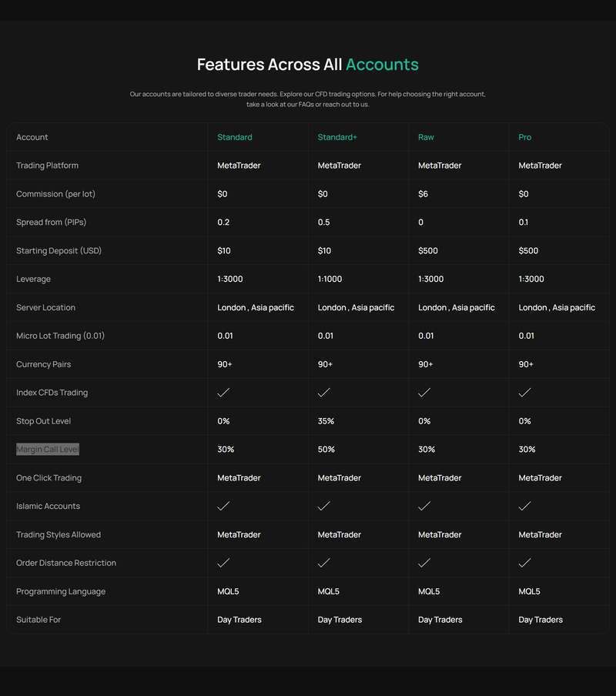616x696 pixels.
Task: Click the Programming Language row label
Action: [61, 592]
